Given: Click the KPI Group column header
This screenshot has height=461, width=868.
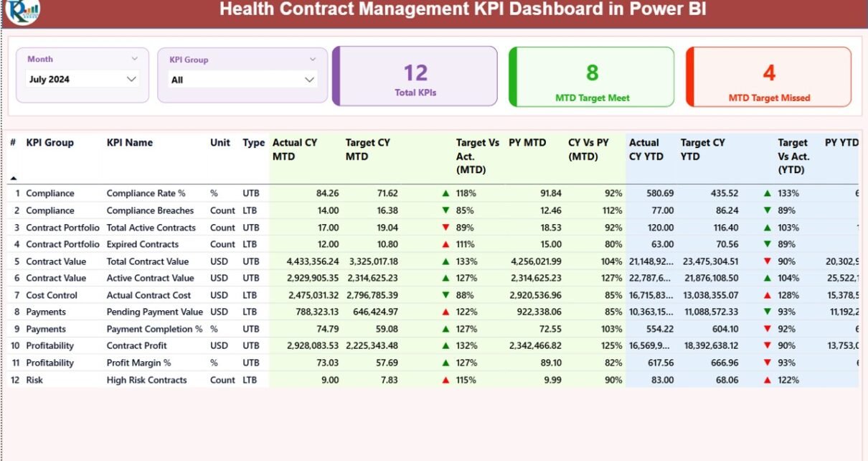Looking at the screenshot, I should (x=50, y=142).
